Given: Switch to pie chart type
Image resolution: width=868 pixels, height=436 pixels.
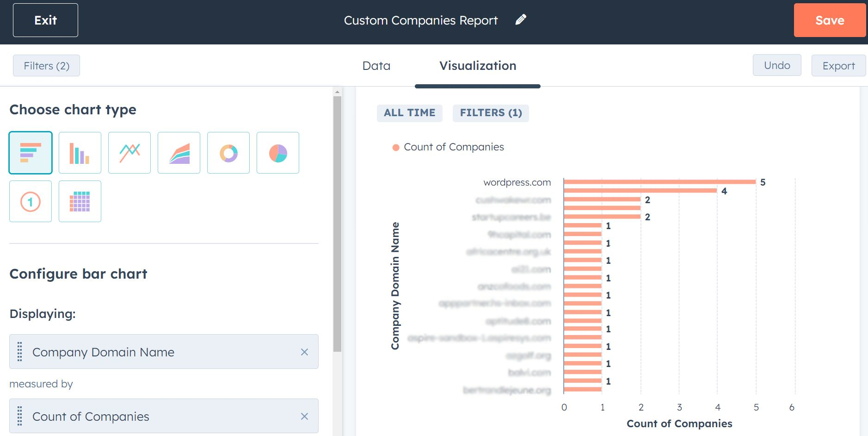Looking at the screenshot, I should click(x=278, y=153).
